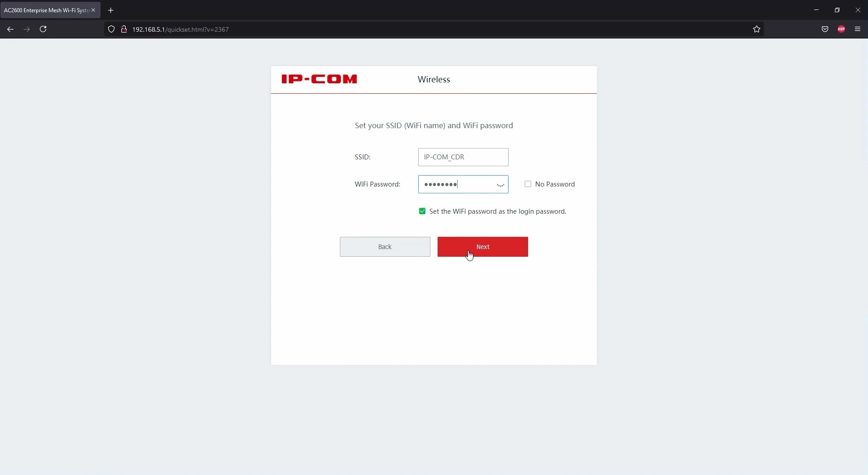Screen dimensions: 868x475
Task: Select the AC2600 Enterprise Mesh Wi-Fi tab
Action: click(x=50, y=10)
